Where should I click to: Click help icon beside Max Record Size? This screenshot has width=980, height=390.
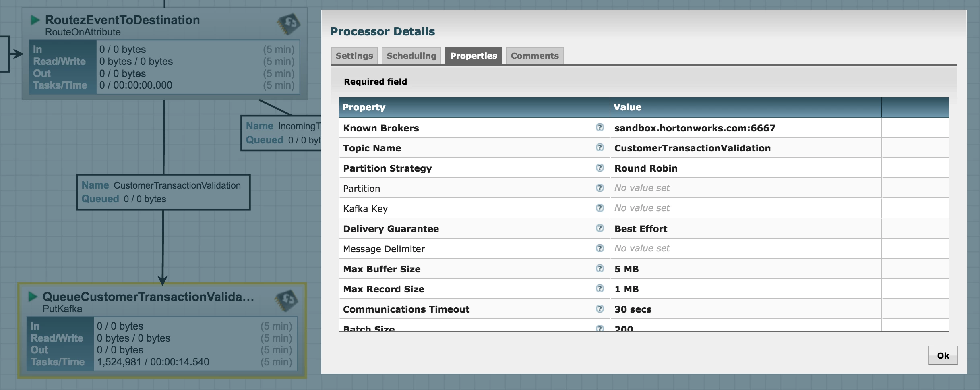coord(600,288)
